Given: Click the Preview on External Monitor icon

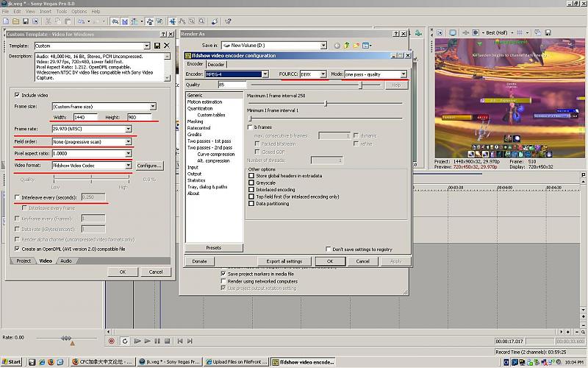Looking at the screenshot, I should tap(453, 32).
